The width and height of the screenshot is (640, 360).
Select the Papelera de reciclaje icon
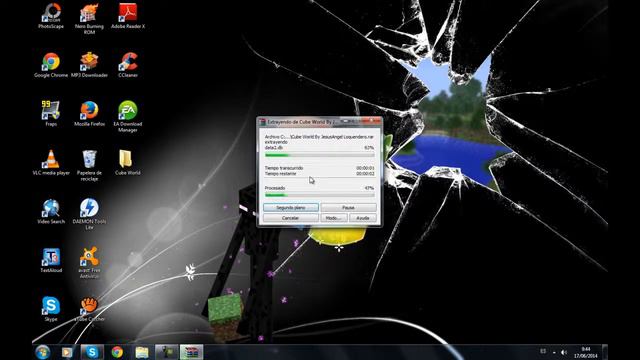point(89,165)
